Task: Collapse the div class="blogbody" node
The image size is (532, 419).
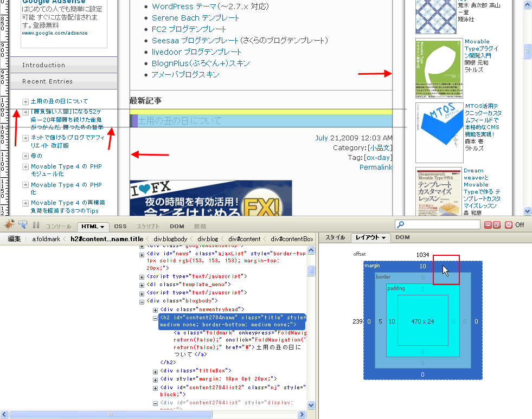Action: (142, 302)
